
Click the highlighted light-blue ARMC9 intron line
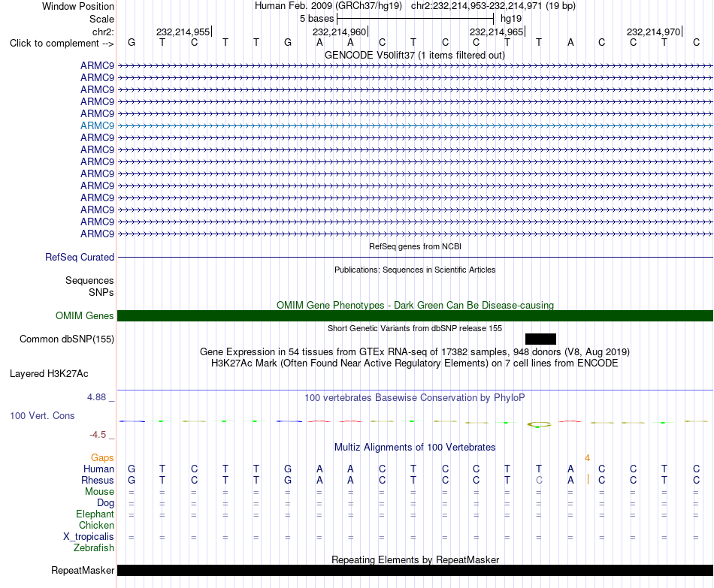pyautogui.click(x=415, y=125)
